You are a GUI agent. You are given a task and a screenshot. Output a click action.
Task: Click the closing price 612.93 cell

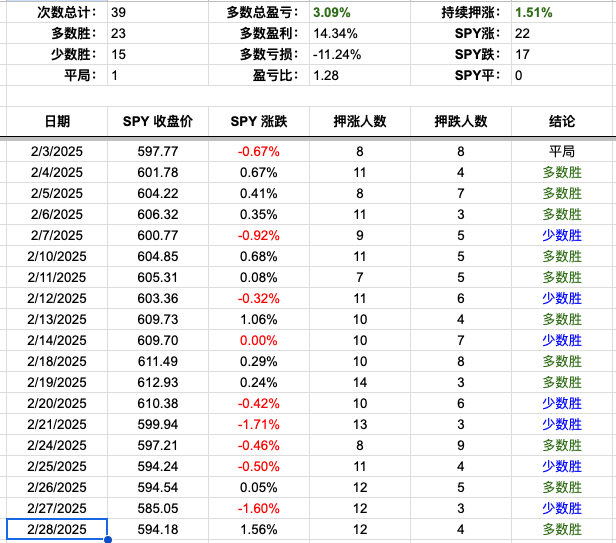click(x=157, y=382)
